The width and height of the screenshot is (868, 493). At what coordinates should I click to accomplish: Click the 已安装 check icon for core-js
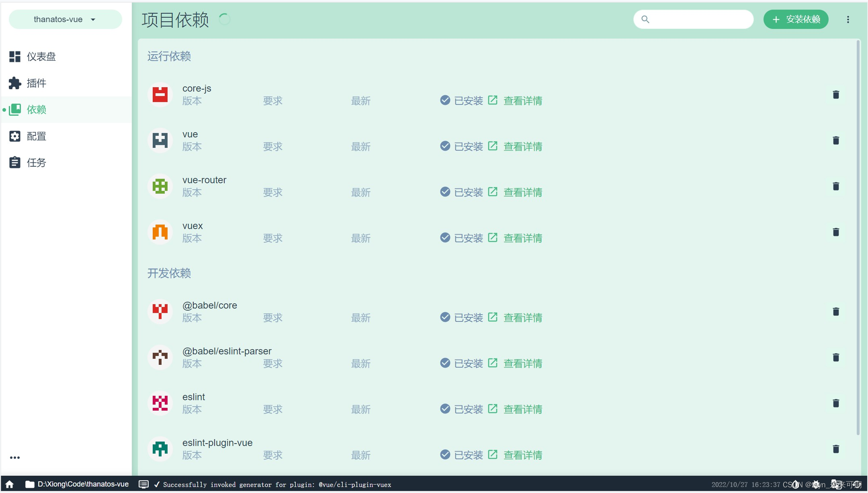(x=445, y=100)
